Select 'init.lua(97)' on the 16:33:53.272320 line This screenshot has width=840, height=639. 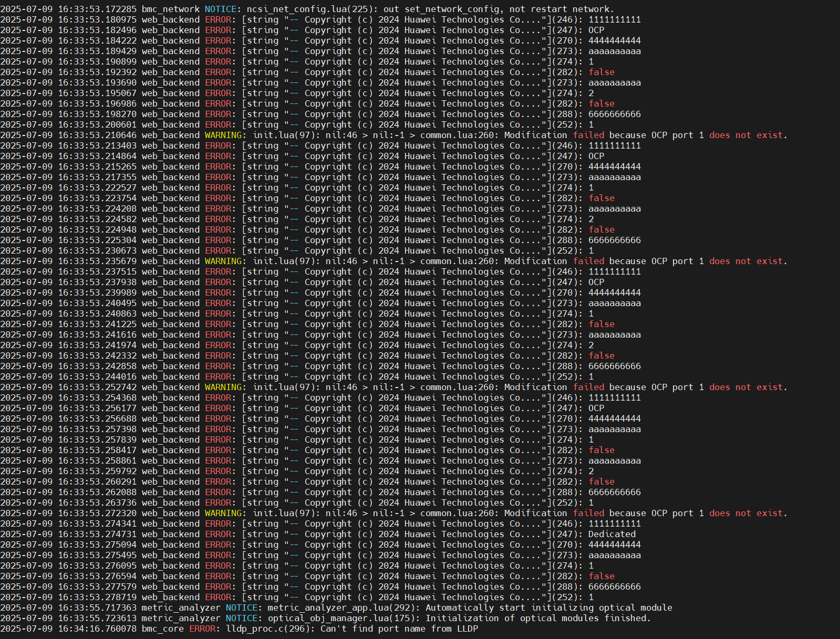[x=284, y=513]
